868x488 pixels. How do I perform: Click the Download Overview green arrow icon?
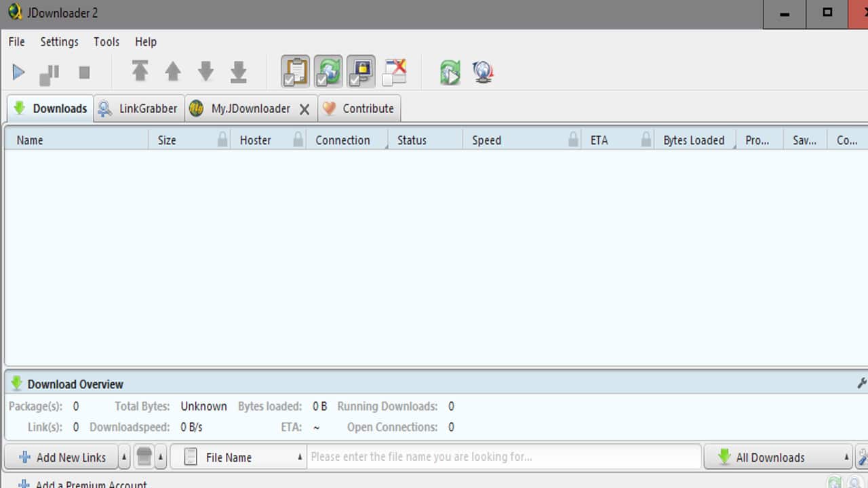coord(16,384)
